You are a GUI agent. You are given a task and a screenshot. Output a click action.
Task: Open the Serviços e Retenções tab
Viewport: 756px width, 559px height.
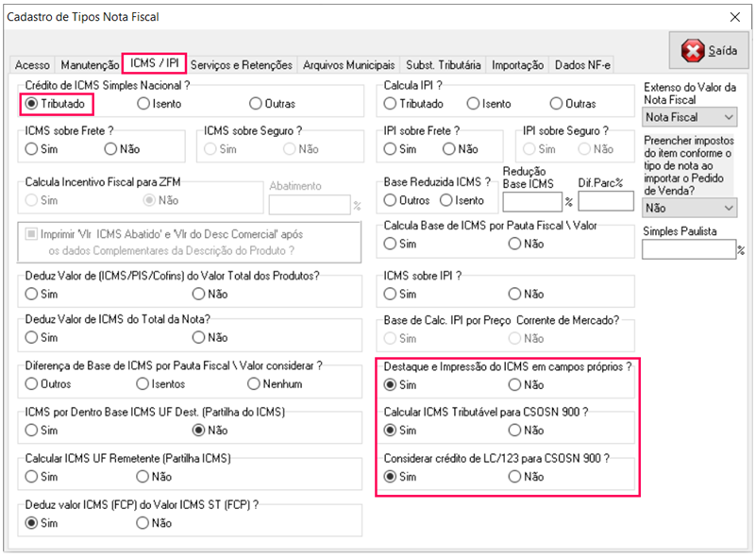click(x=242, y=65)
